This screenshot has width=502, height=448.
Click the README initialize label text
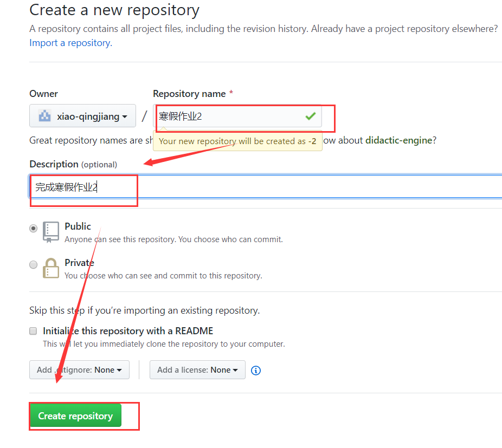tap(128, 331)
